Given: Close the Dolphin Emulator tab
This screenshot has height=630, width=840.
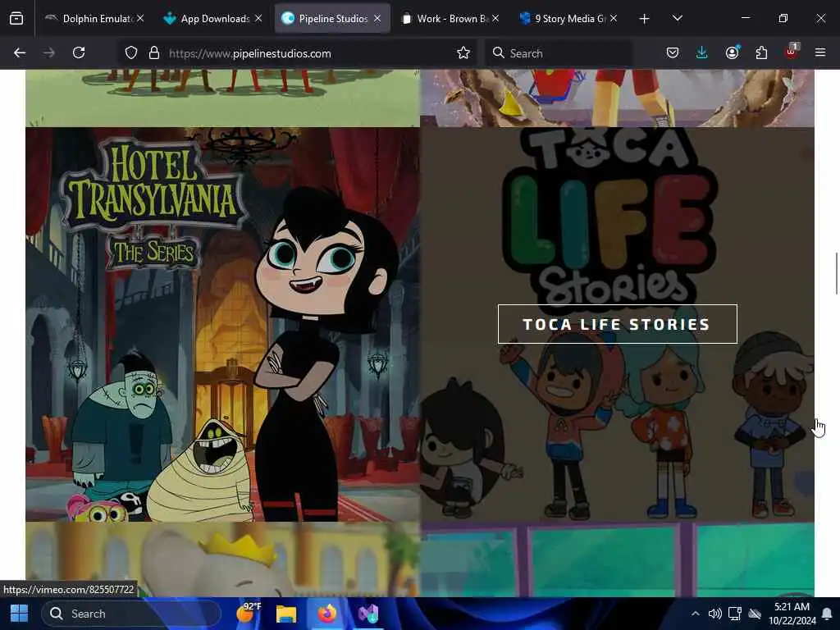Looking at the screenshot, I should 140,19.
